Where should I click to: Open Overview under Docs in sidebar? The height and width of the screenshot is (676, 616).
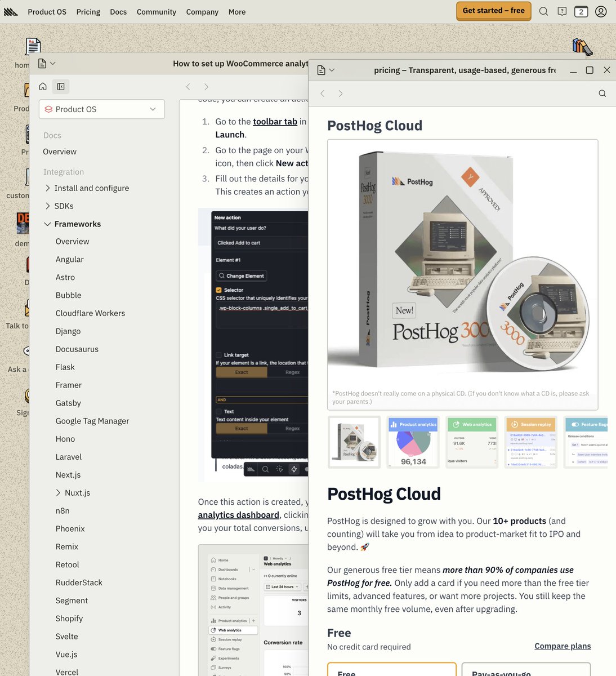pos(60,152)
